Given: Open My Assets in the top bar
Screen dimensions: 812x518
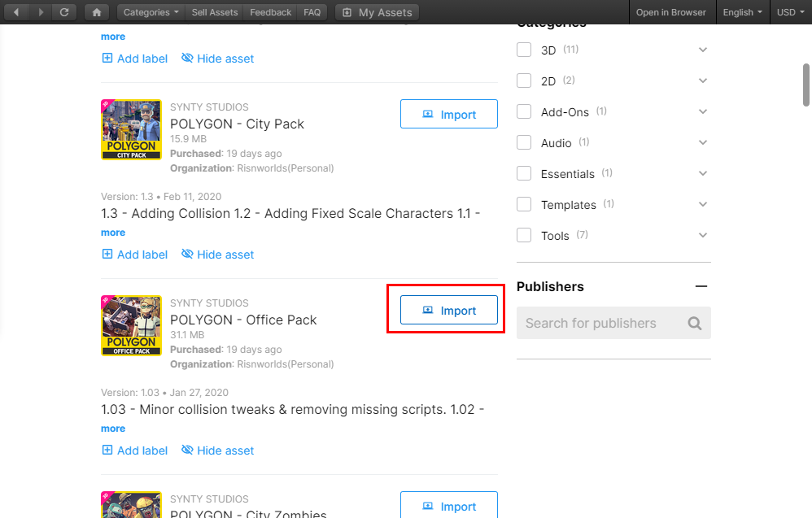Looking at the screenshot, I should [377, 12].
